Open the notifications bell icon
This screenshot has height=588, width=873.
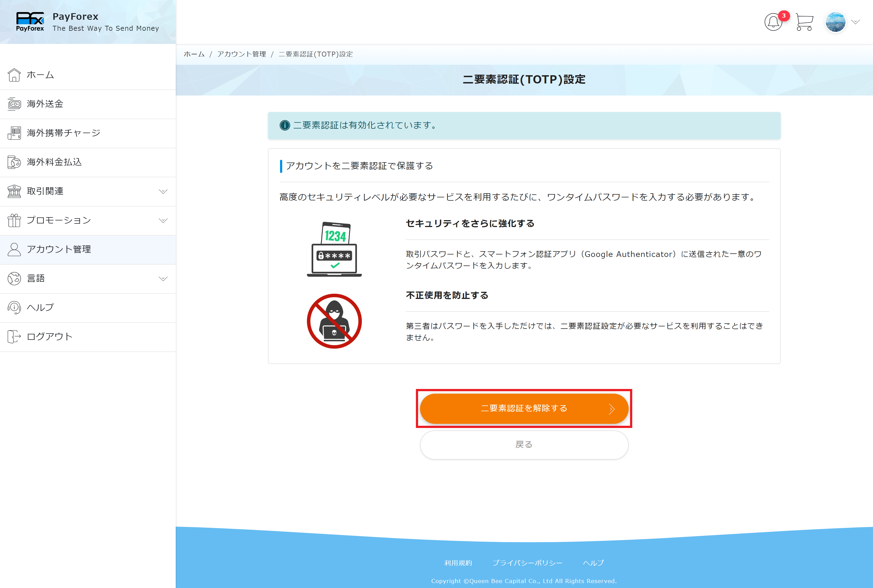coord(773,22)
